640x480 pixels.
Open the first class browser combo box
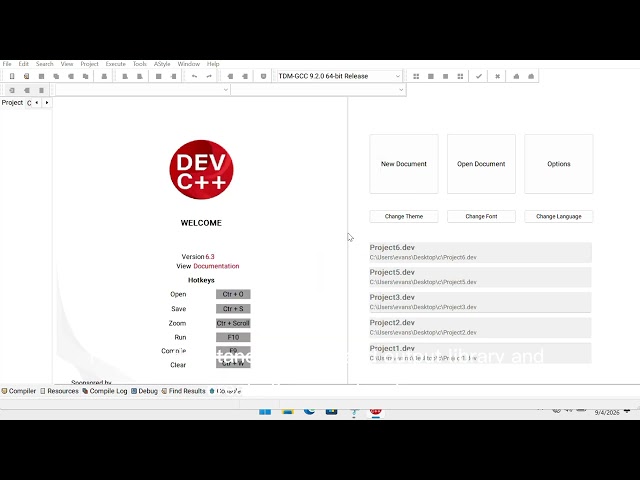[x=142, y=90]
